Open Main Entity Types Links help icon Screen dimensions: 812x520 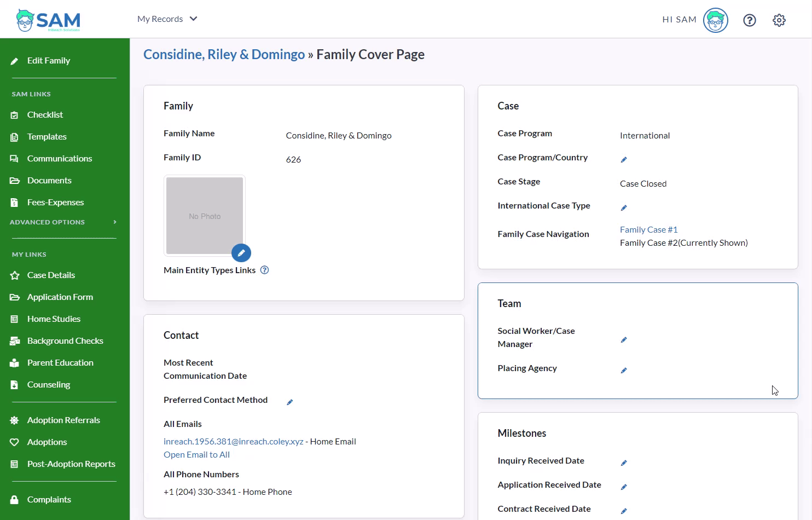coord(264,270)
